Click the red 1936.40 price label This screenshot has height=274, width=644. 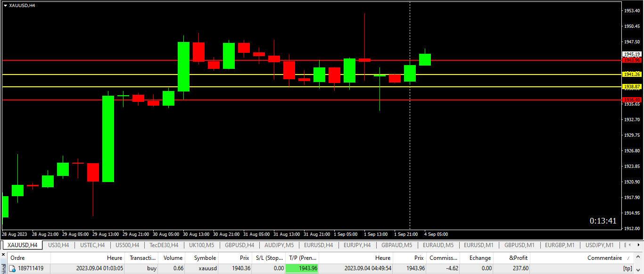click(x=631, y=100)
